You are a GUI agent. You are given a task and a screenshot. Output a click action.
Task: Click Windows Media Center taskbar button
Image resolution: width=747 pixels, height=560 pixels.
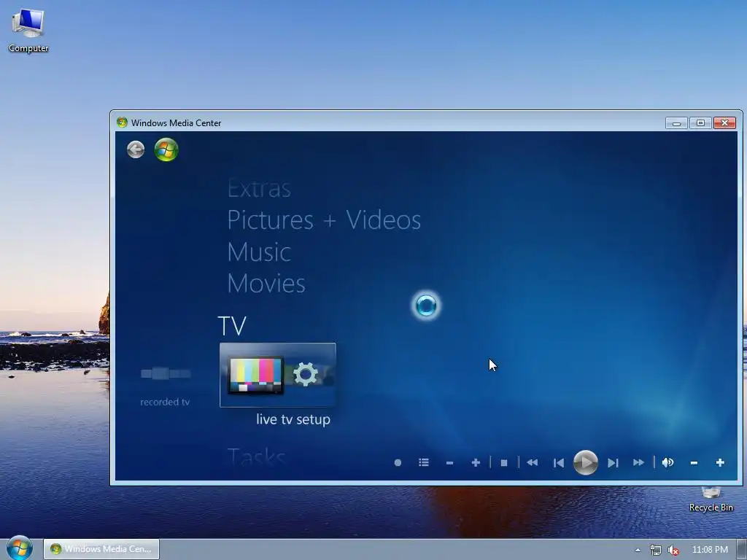(x=101, y=549)
